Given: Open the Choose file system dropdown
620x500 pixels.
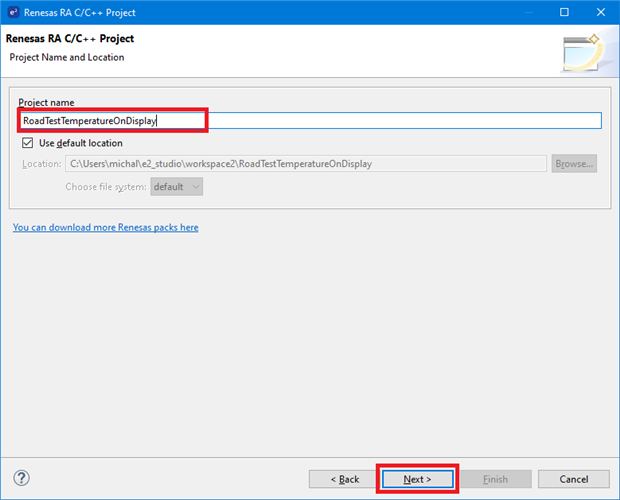Looking at the screenshot, I should 176,187.
